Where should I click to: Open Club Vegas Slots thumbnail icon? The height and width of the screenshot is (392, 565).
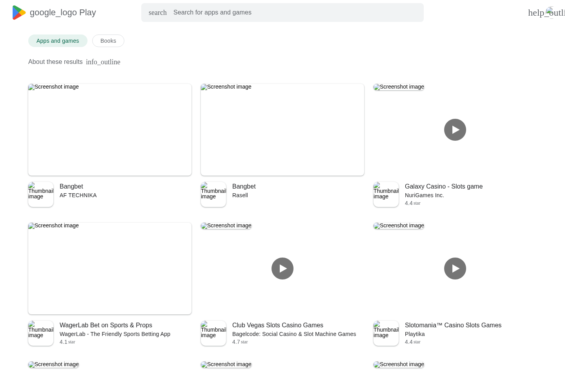[x=213, y=333]
